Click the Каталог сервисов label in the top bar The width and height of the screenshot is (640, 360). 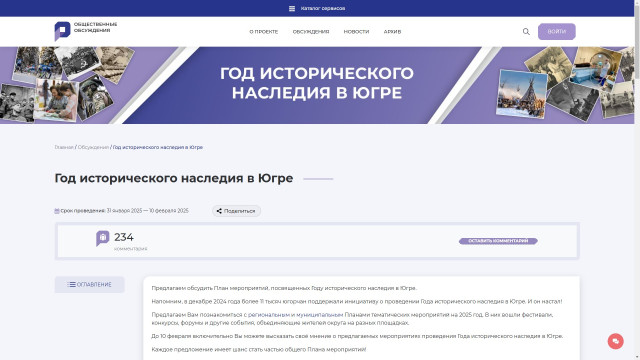tap(322, 9)
